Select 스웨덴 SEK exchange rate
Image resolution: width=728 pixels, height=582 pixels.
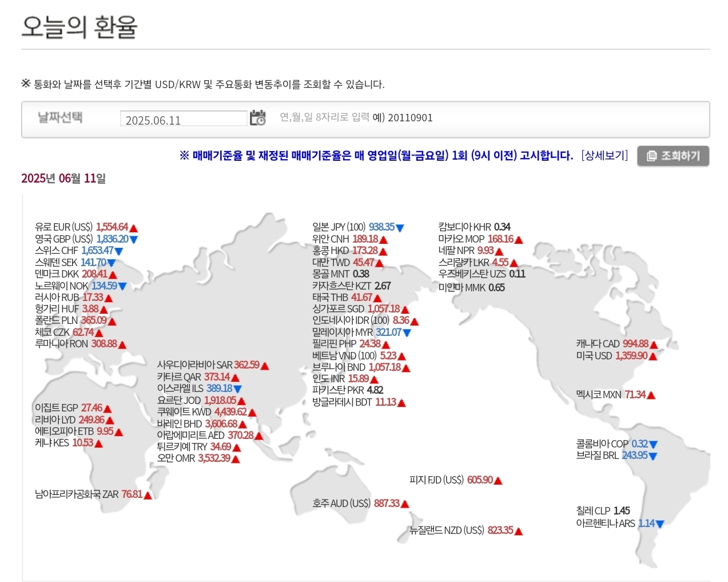pos(75,263)
